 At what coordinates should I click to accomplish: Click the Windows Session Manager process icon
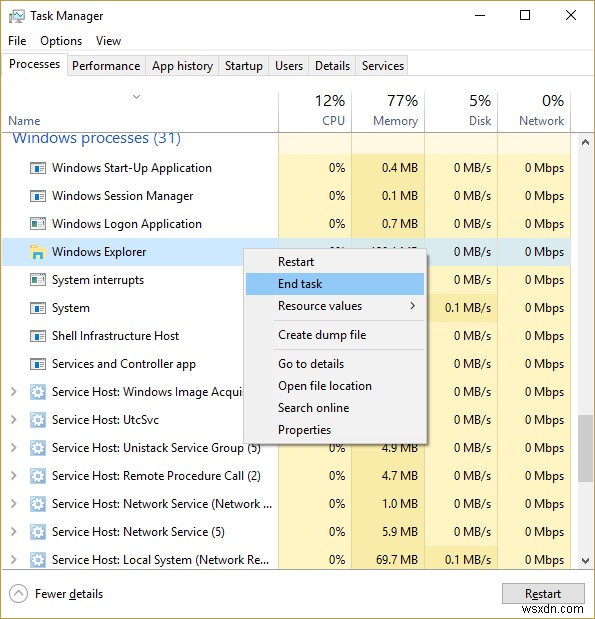pos(38,196)
